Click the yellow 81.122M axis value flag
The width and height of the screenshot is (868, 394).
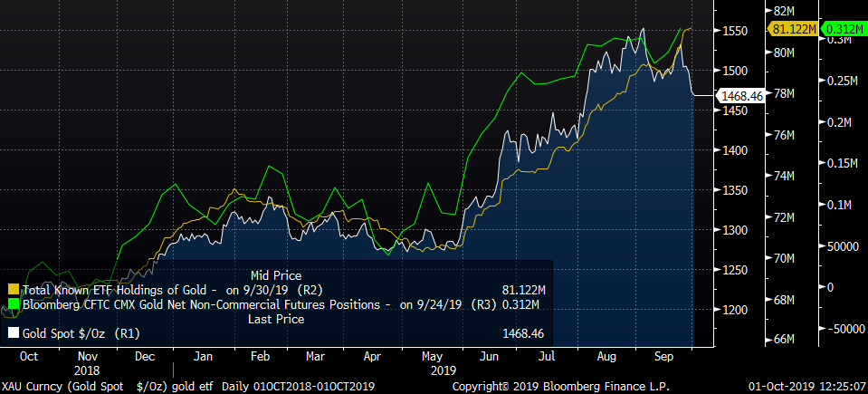click(792, 29)
